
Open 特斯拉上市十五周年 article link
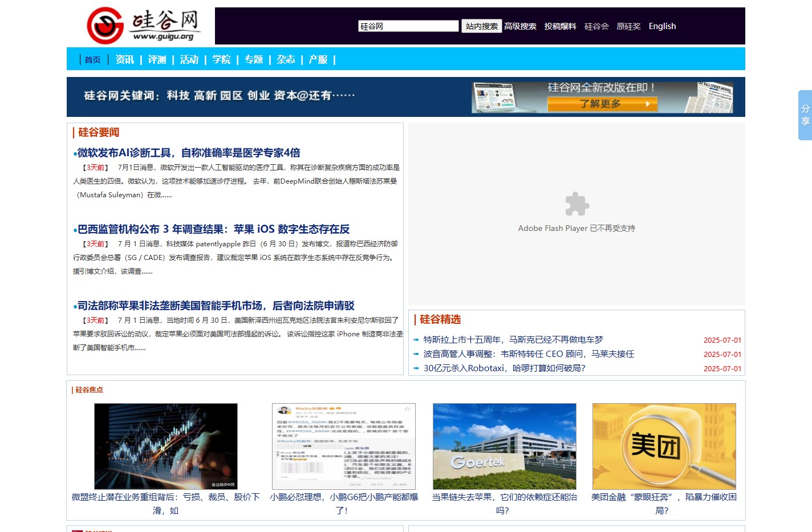pyautogui.click(x=513, y=340)
